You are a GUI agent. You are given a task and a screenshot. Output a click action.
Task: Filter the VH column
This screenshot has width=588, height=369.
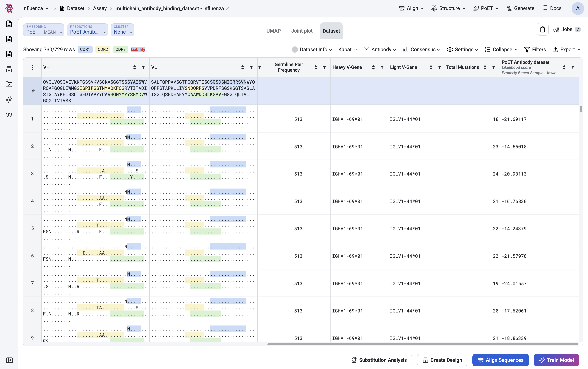coord(143,67)
